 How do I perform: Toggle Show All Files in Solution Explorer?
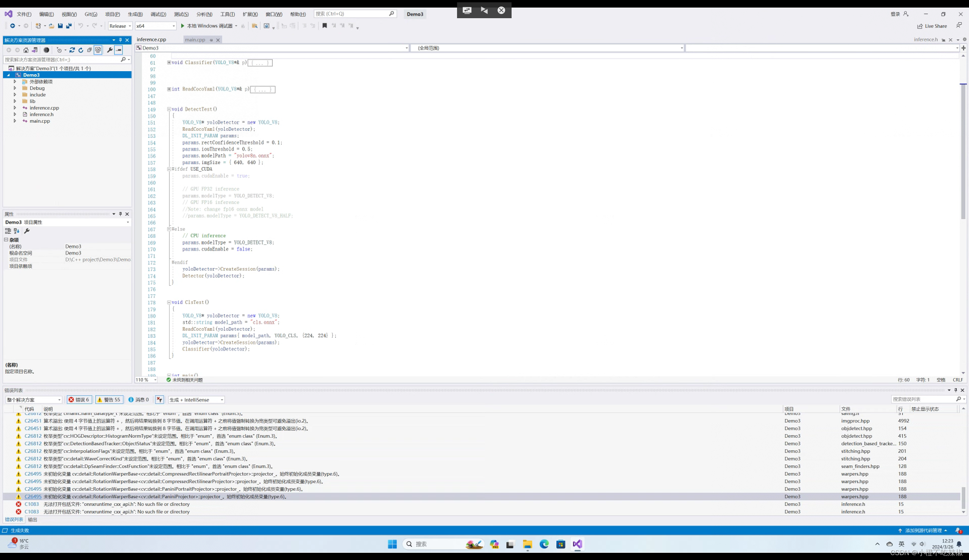coord(98,50)
